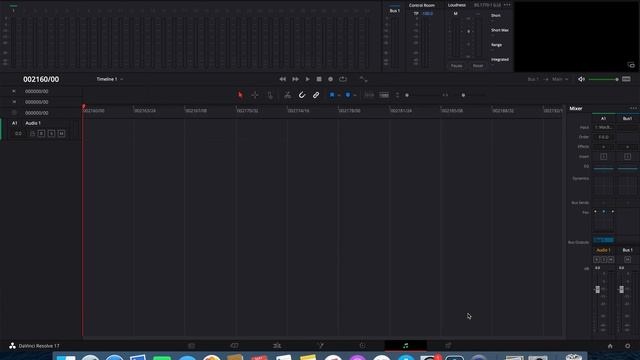Toggle loop playback

pos(343,79)
